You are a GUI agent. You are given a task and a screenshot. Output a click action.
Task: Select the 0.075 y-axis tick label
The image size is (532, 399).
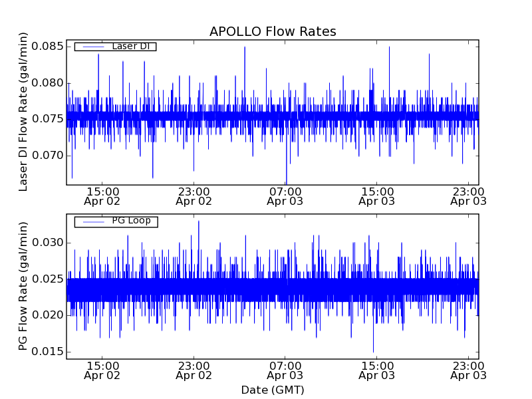pos(47,119)
